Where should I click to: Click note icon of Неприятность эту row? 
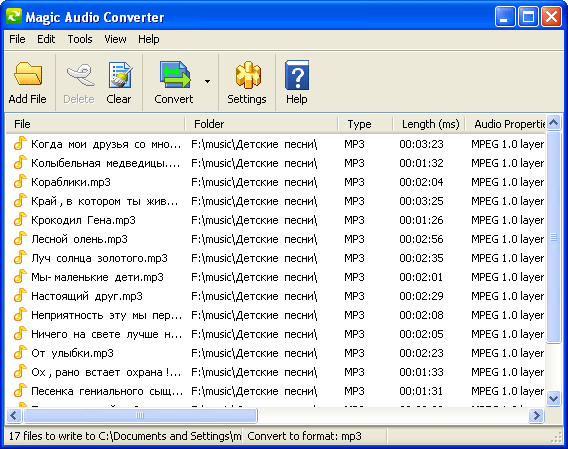[20, 314]
